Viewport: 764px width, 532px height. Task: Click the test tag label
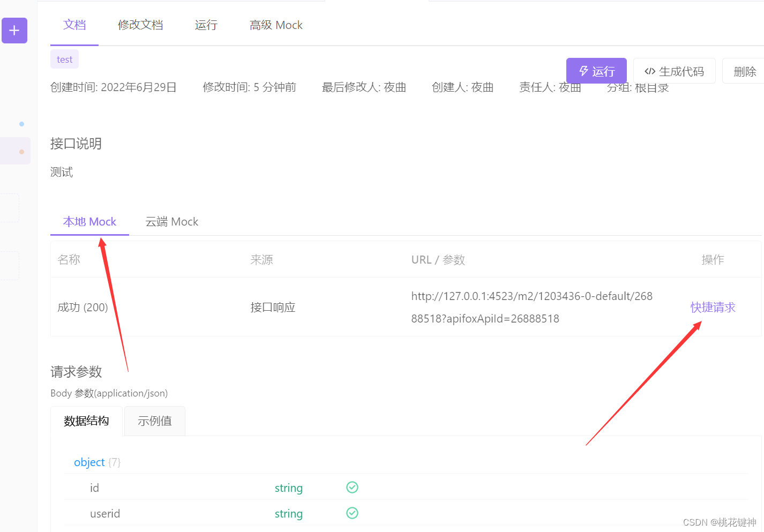[x=64, y=59]
